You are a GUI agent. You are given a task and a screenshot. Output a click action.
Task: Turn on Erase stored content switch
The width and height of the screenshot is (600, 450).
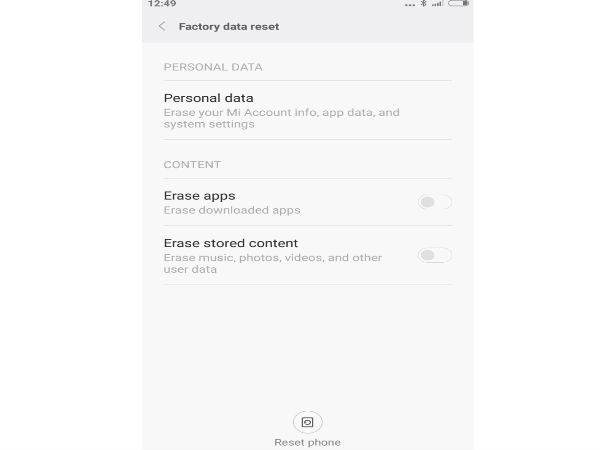pos(434,255)
